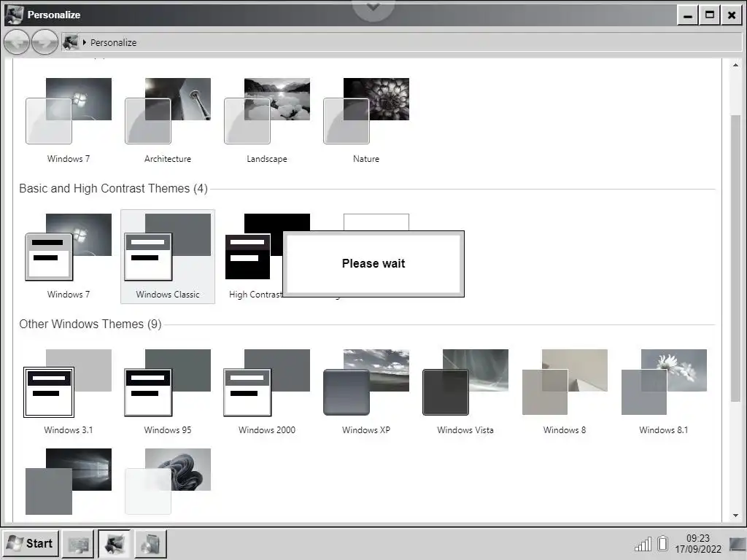Open the Start menu
This screenshot has height=560, width=747.
point(31,543)
